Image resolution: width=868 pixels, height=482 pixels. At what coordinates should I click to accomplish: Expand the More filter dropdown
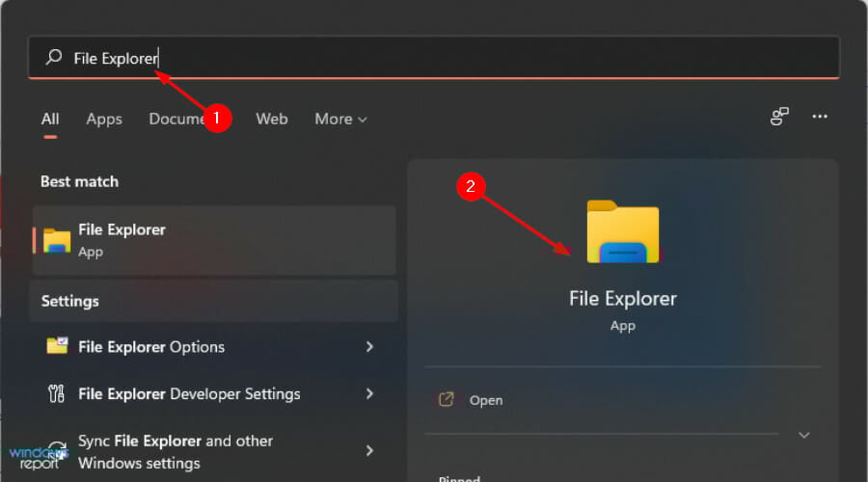[x=340, y=119]
